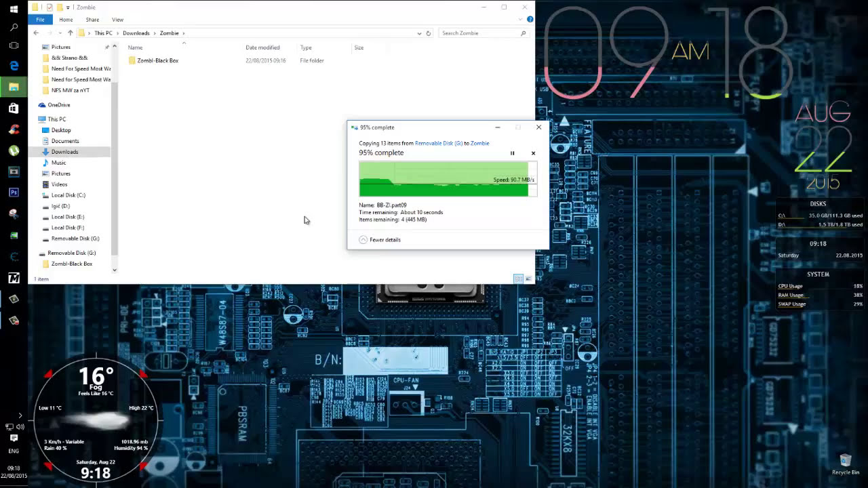Select This PC in the address breadcrumb

(103, 33)
